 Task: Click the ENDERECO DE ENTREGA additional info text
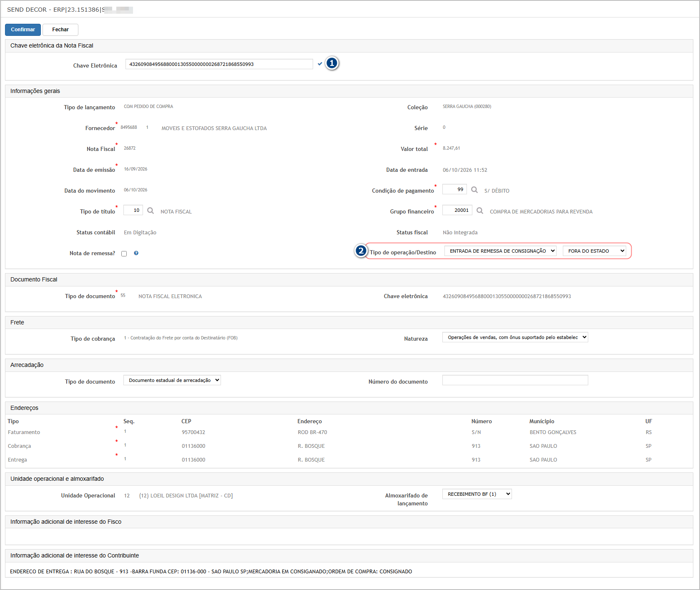211,572
